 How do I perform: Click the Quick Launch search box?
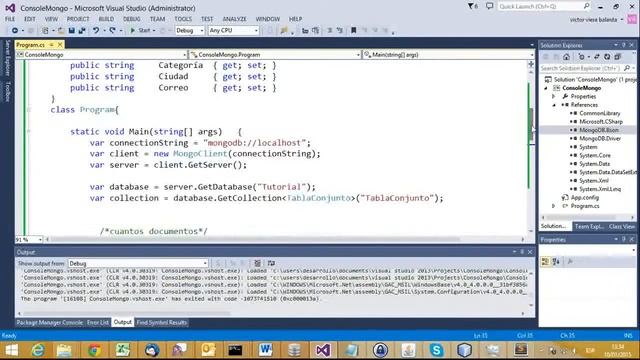pos(544,6)
